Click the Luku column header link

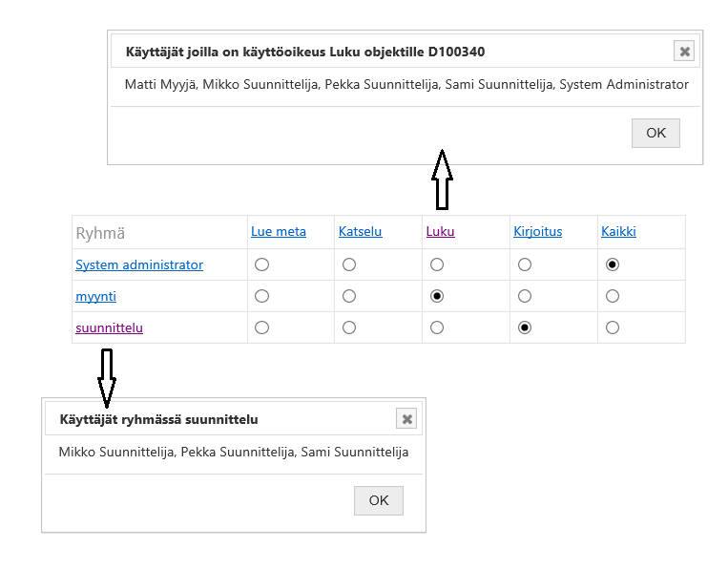pyautogui.click(x=440, y=231)
